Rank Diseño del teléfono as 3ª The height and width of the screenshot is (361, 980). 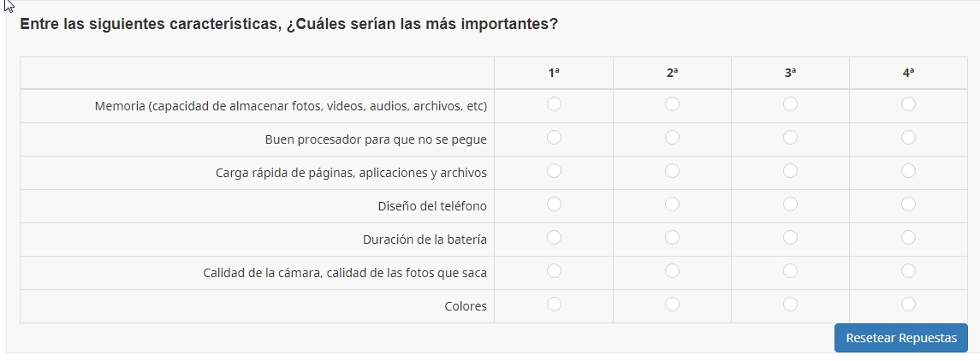[790, 204]
